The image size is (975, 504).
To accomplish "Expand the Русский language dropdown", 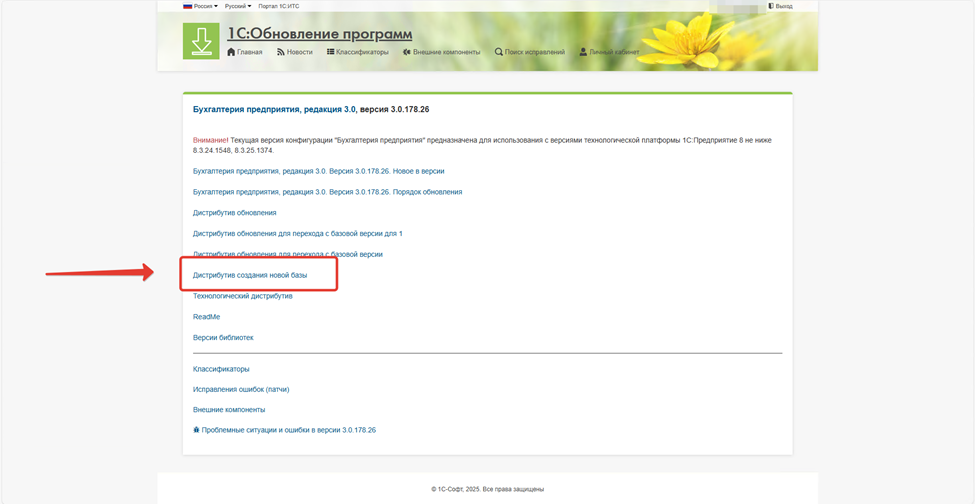I will [238, 6].
